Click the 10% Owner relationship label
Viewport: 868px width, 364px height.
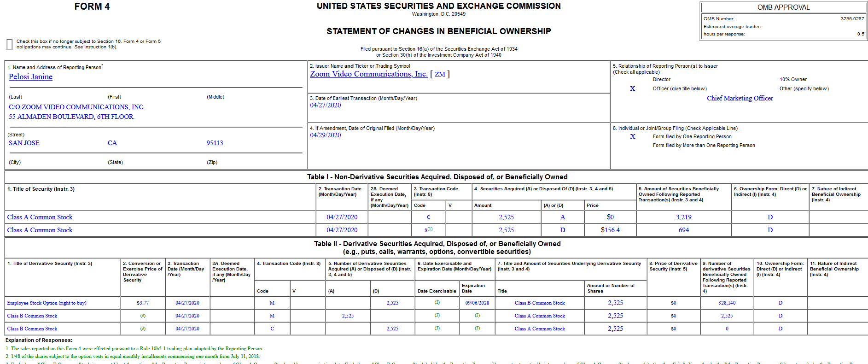[x=793, y=79]
